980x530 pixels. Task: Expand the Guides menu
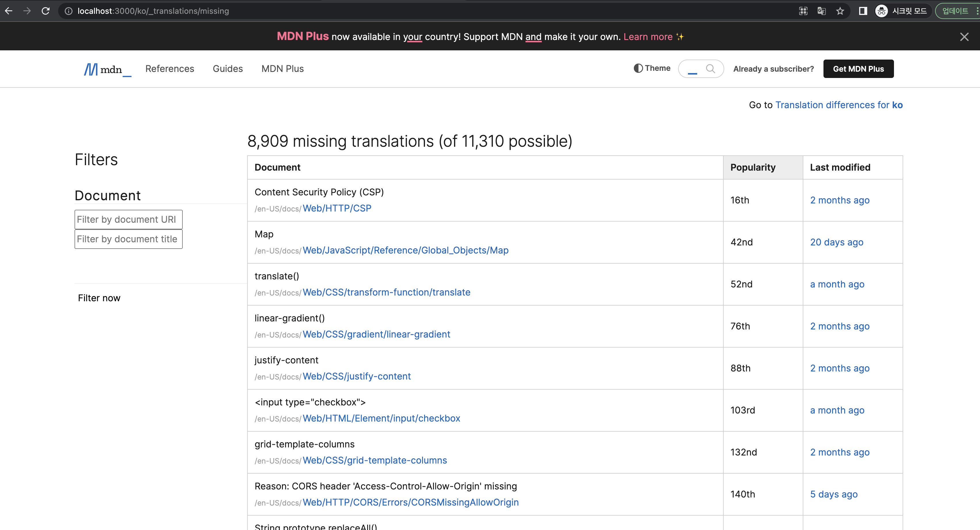pos(228,69)
